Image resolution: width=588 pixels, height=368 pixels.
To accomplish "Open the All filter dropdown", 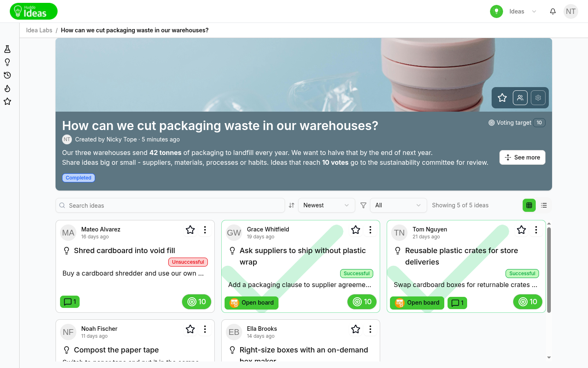I will pyautogui.click(x=399, y=205).
